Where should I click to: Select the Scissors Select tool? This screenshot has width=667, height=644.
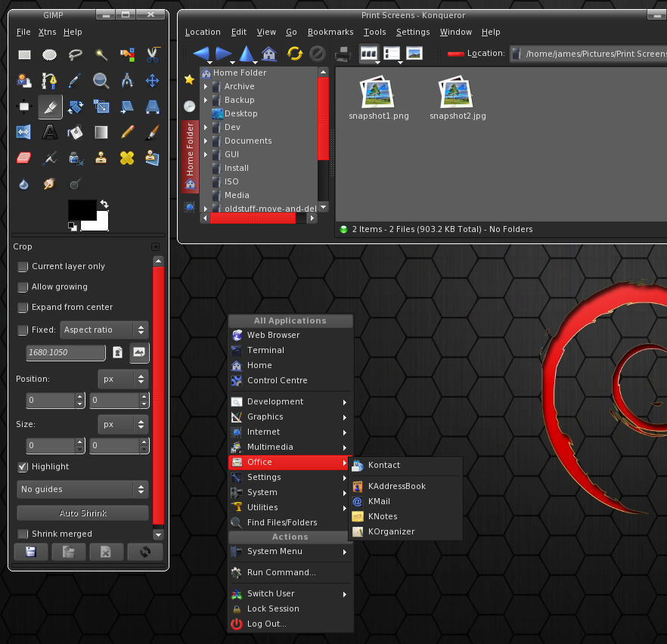click(152, 54)
